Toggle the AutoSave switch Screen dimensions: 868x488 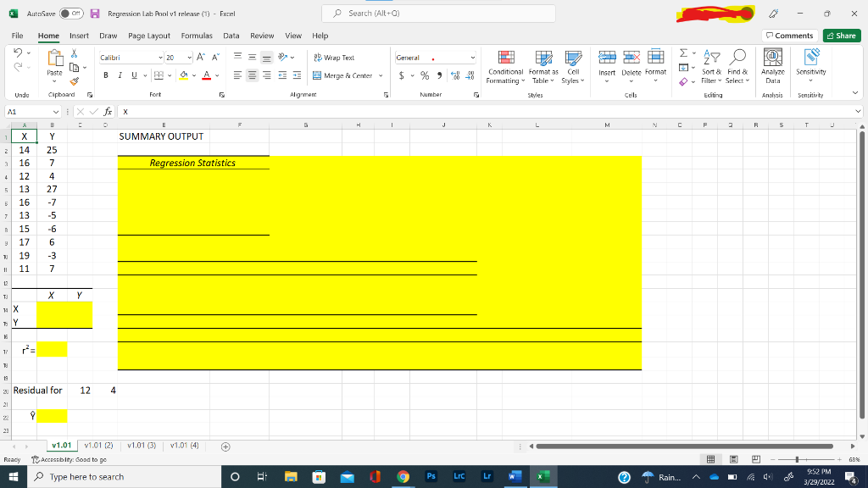71,14
